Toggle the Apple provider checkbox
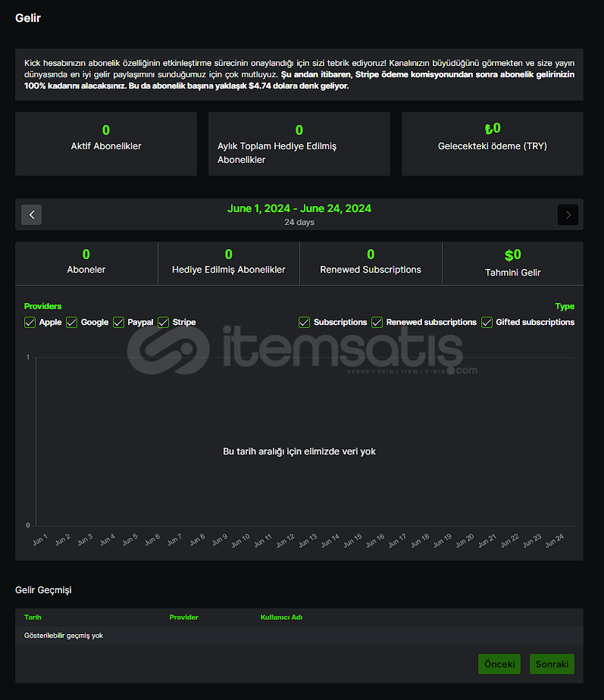The width and height of the screenshot is (604, 700). (x=30, y=322)
